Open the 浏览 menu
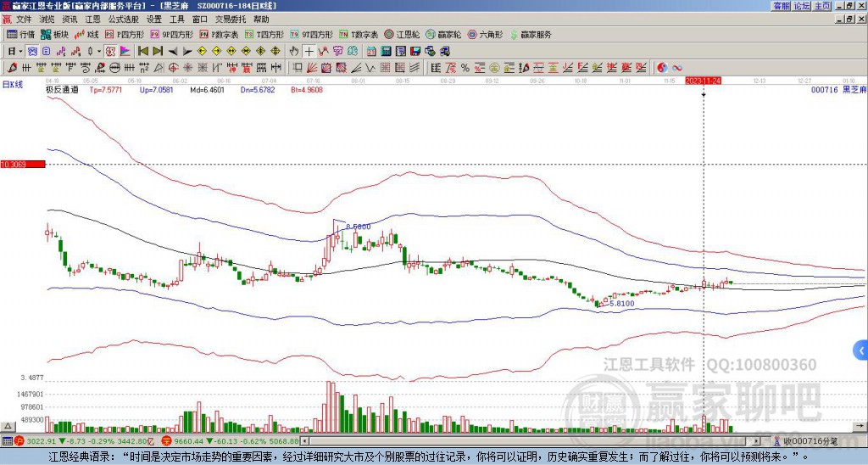The image size is (868, 465). coord(47,20)
